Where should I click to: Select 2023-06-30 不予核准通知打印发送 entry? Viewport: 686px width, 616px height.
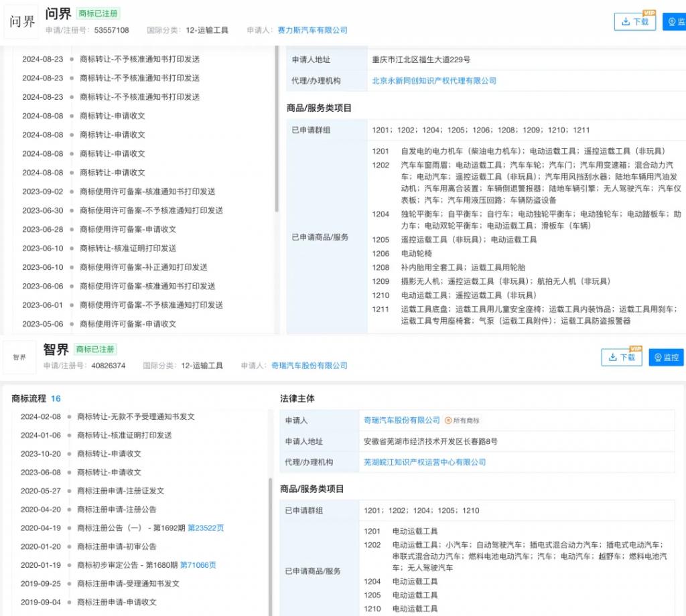(x=123, y=210)
